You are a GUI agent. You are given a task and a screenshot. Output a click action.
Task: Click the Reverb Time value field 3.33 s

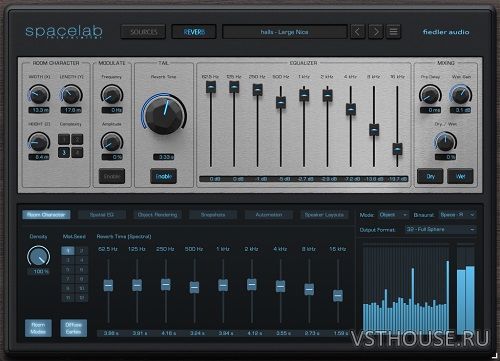coord(164,157)
